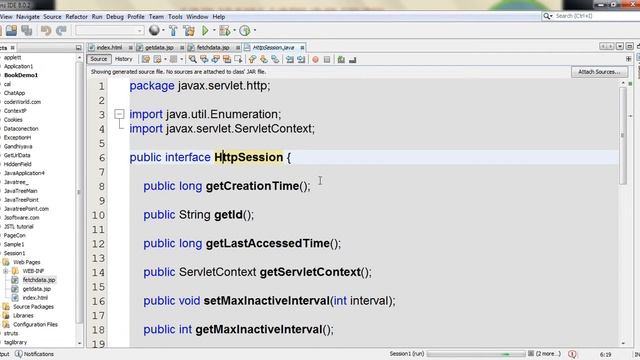The height and width of the screenshot is (360, 640).
Task: Click the Redo arrow icon
Action: (61, 31)
